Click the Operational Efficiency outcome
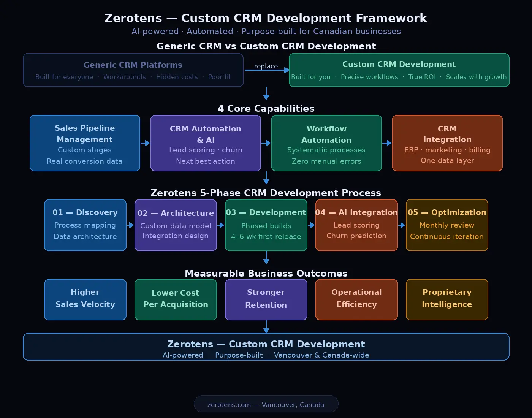This screenshot has width=532, height=418. coord(356,299)
